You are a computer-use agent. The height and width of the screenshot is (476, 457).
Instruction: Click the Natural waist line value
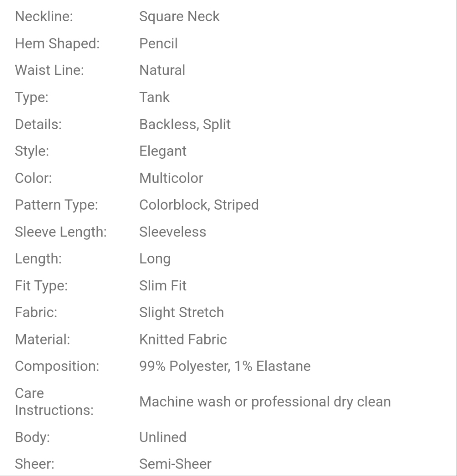pos(162,70)
